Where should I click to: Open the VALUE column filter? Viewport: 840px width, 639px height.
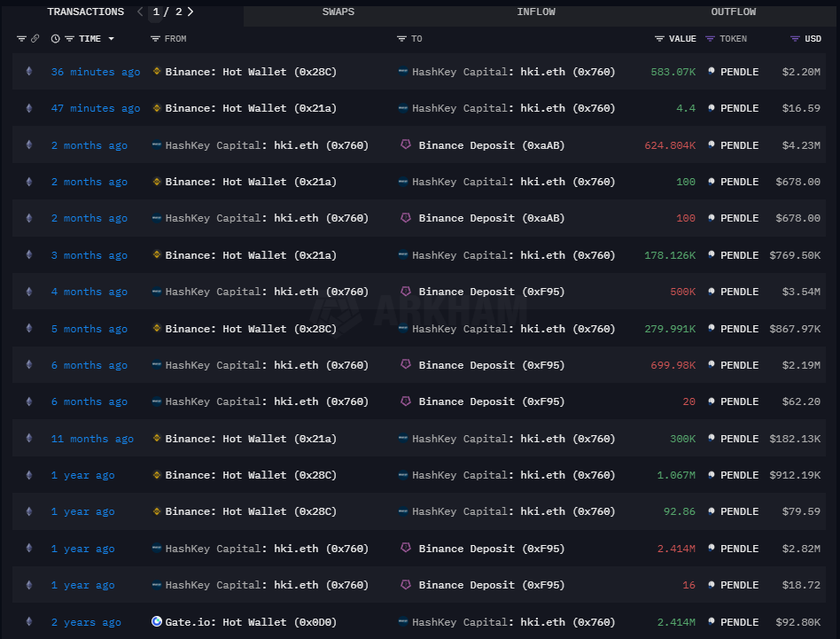pos(659,39)
